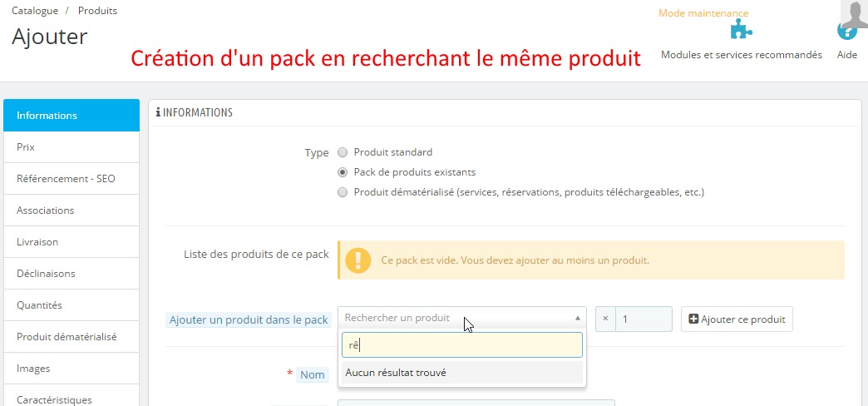Select the Produit standard radio button

coord(343,152)
